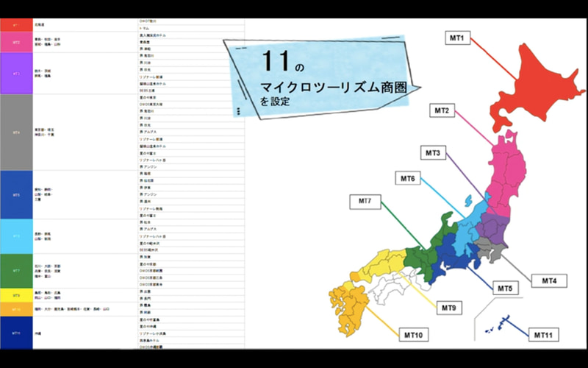Click the '界 加賀' row
The image size is (588, 368).
click(x=191, y=257)
